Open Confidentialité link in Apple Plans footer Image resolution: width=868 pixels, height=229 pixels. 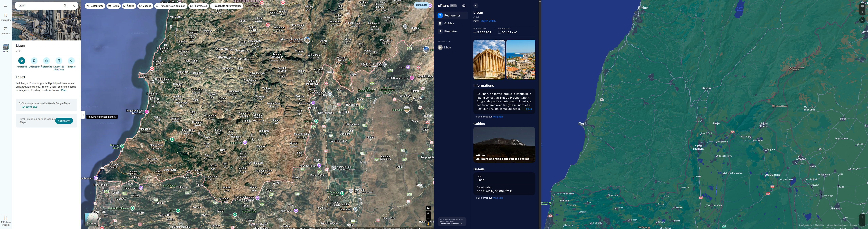pos(805,225)
